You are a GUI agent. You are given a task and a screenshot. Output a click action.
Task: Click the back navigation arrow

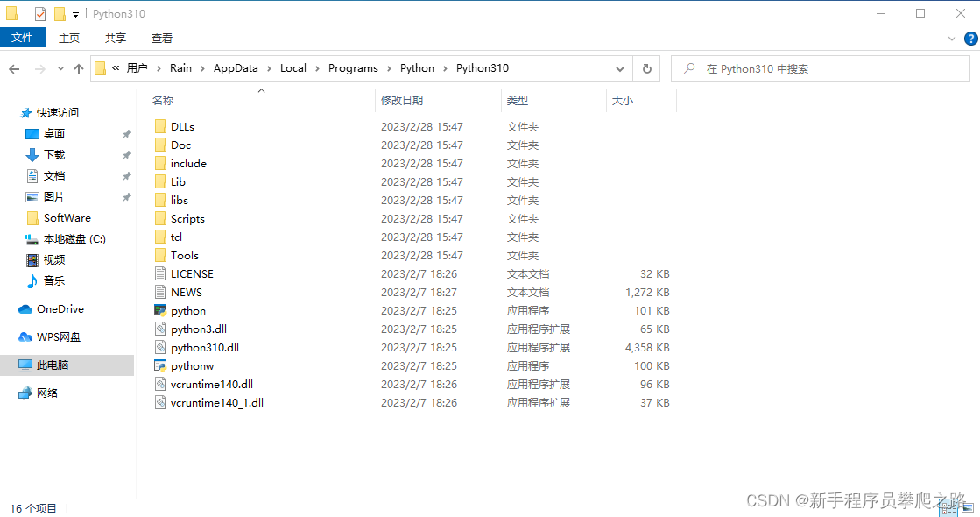pos(15,68)
